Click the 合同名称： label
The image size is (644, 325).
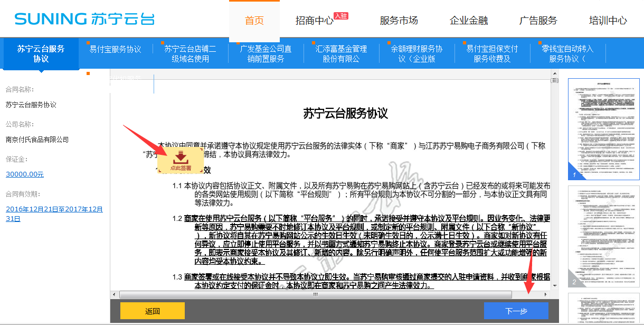(20, 89)
